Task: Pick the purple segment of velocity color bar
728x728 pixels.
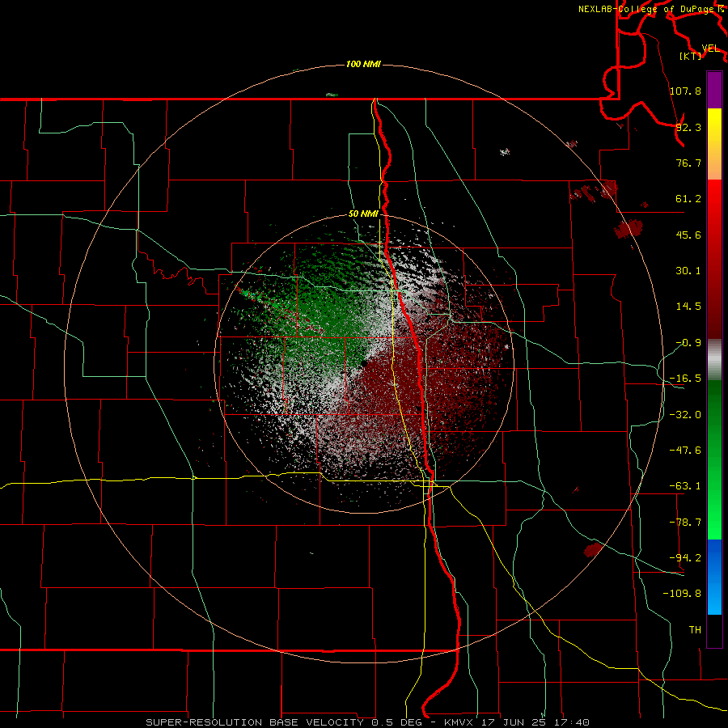Action: pos(714,90)
